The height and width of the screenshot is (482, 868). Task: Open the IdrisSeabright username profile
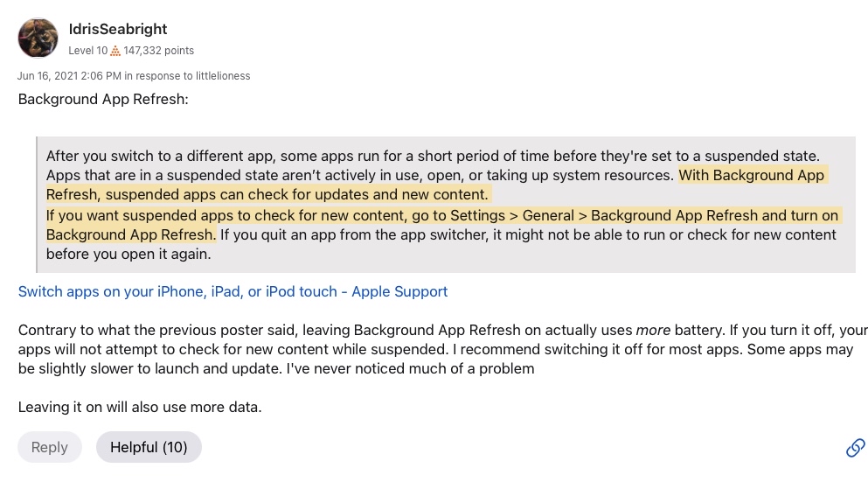(118, 29)
